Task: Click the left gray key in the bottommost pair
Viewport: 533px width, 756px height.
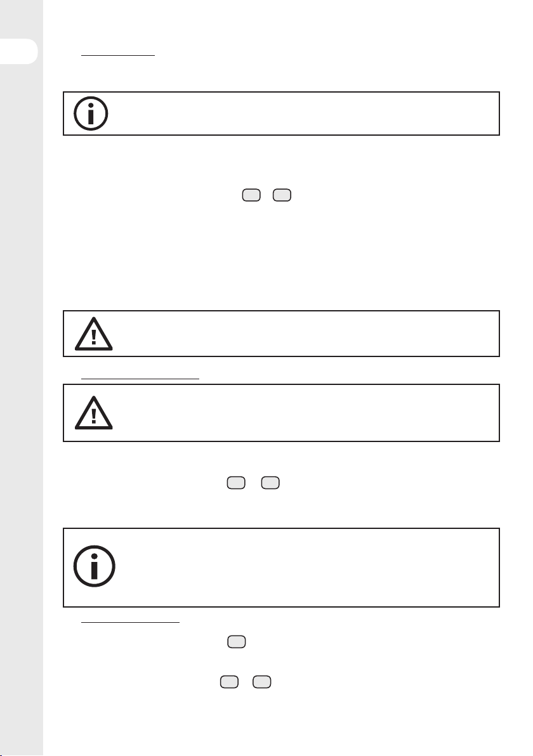Action: click(229, 682)
